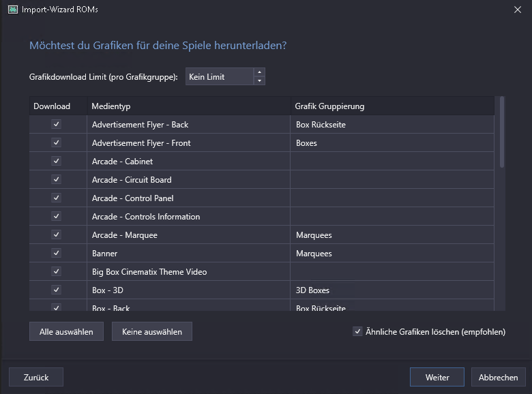Disable download for Arcade - Control Panel
The width and height of the screenshot is (532, 394).
57,198
